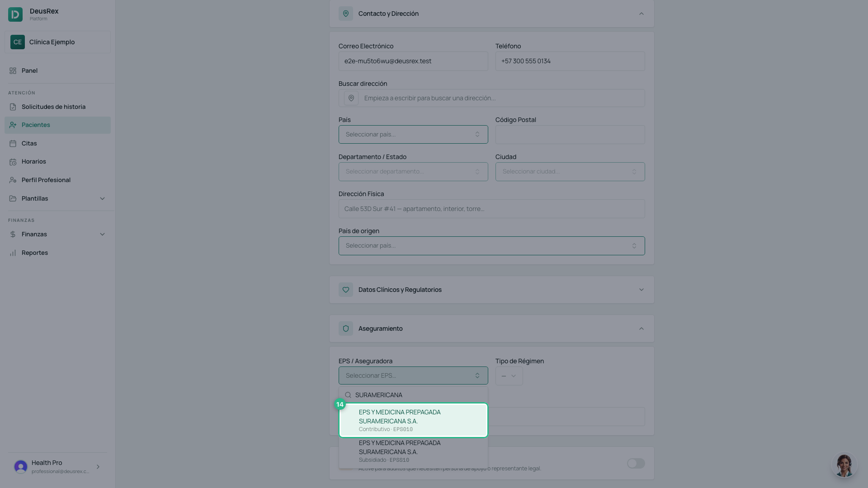
Task: Click the Dirección Física input field
Action: 492,209
